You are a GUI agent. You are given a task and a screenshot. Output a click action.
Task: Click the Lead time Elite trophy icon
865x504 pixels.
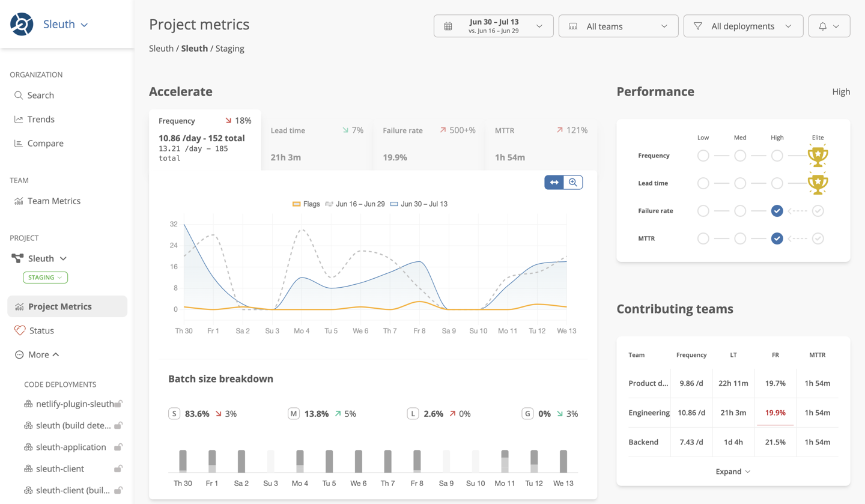pos(818,183)
